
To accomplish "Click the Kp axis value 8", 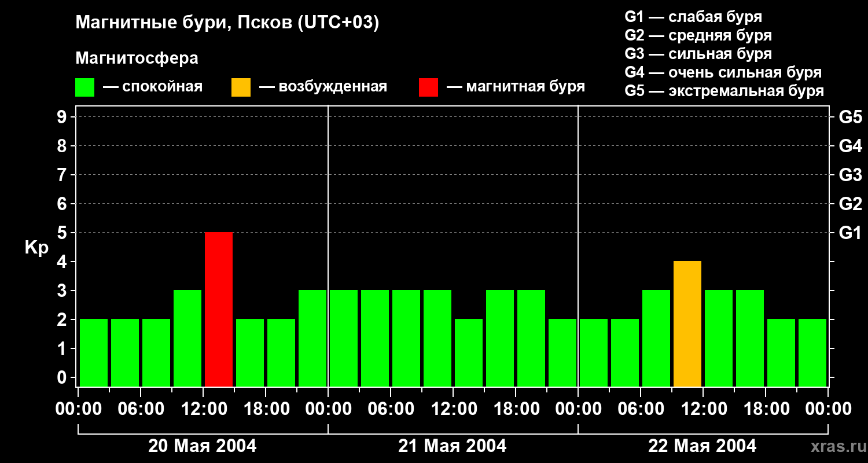I will pyautogui.click(x=63, y=146).
